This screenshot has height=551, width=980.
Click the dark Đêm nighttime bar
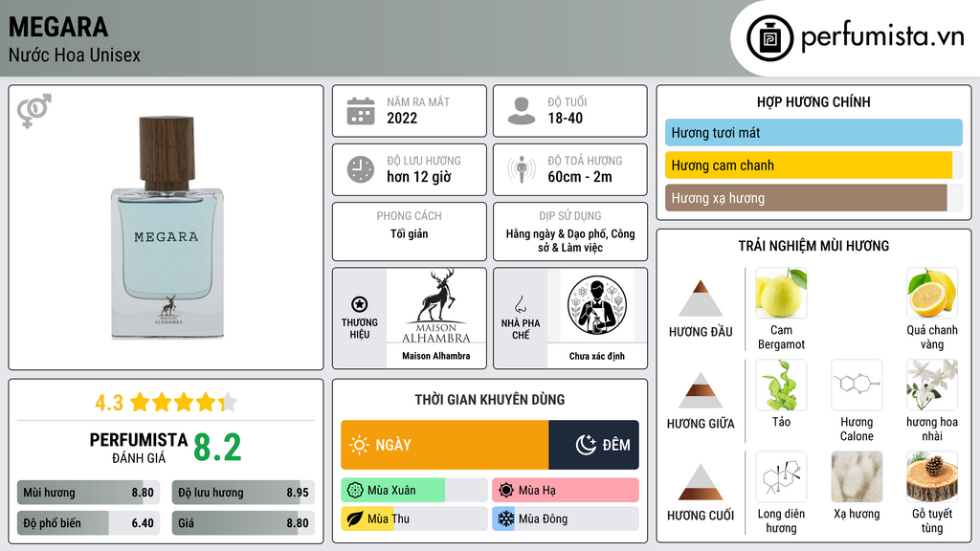click(593, 445)
